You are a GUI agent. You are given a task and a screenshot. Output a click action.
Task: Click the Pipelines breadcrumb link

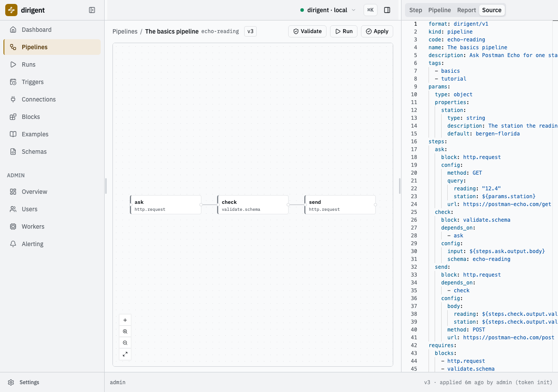[x=125, y=31]
